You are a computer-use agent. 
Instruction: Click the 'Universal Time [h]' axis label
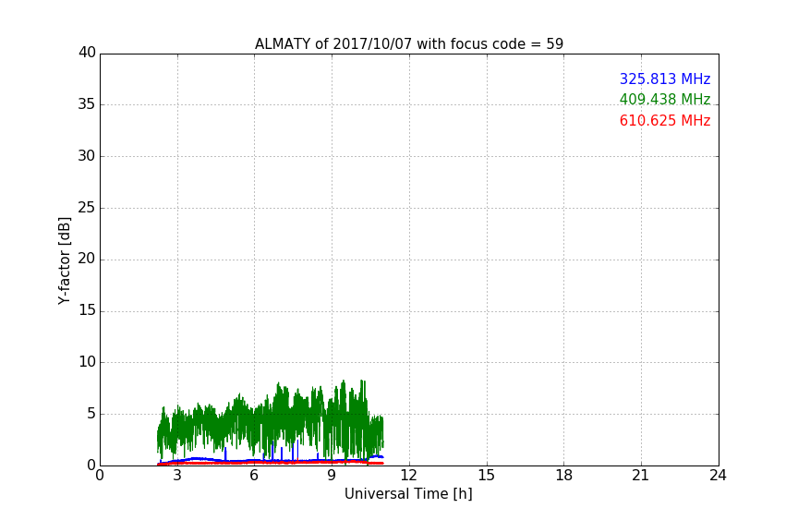point(408,494)
